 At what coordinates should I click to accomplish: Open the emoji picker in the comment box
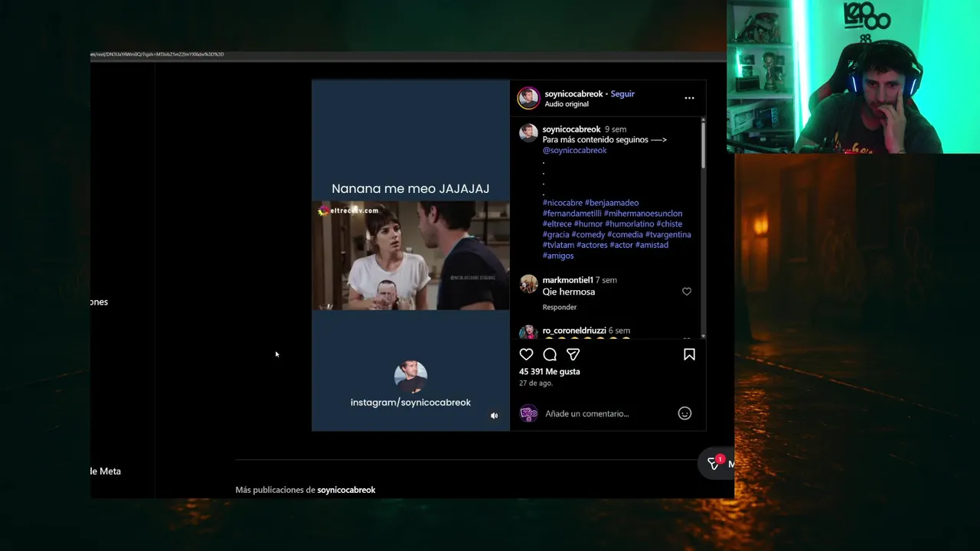(684, 413)
